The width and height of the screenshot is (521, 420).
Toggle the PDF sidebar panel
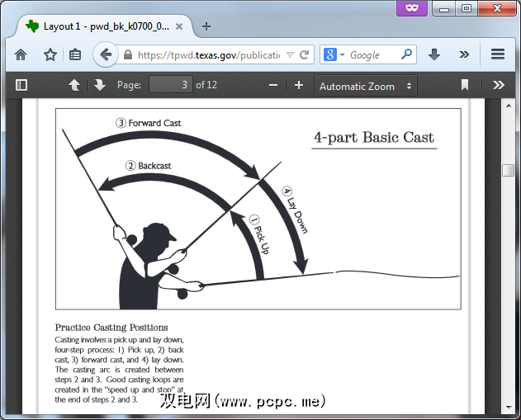tap(21, 85)
